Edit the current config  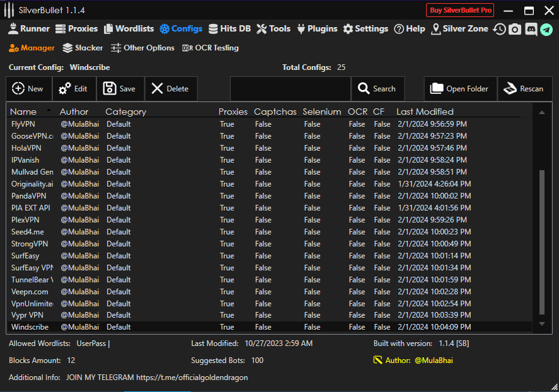(x=74, y=89)
